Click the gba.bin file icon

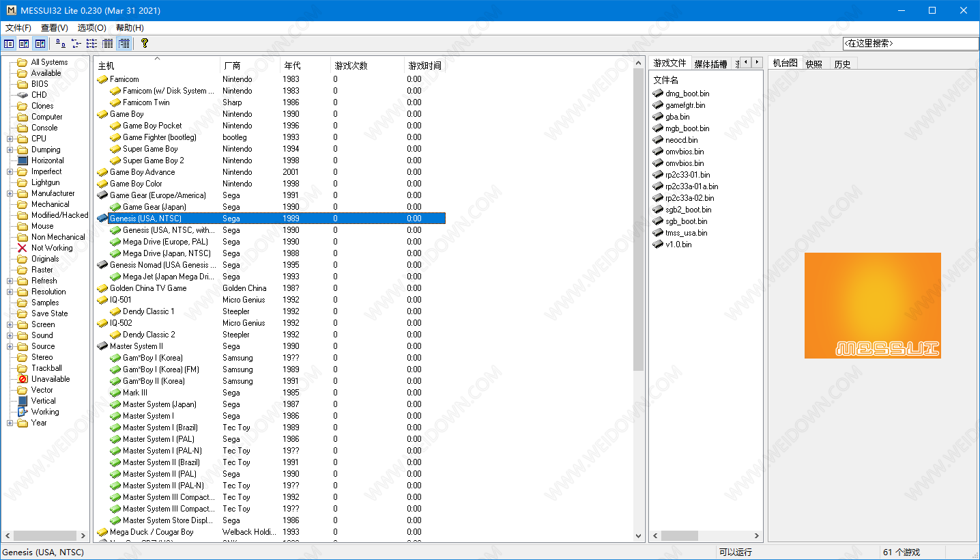658,117
